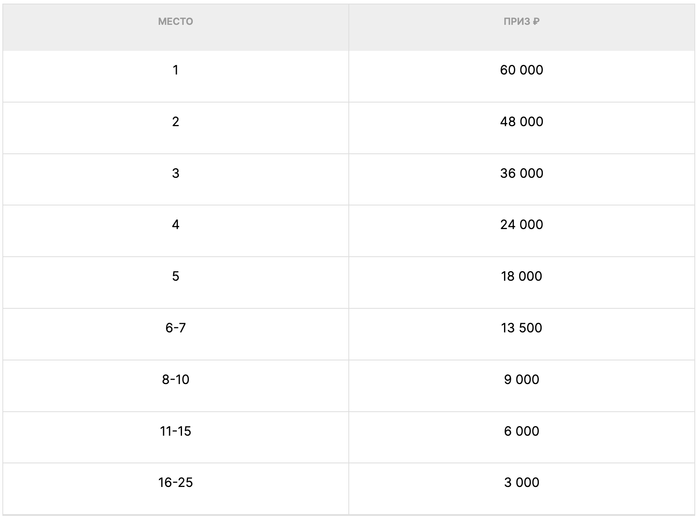Viewport: 700px width, 519px height.
Task: Select place 3 cell
Action: coord(175,173)
